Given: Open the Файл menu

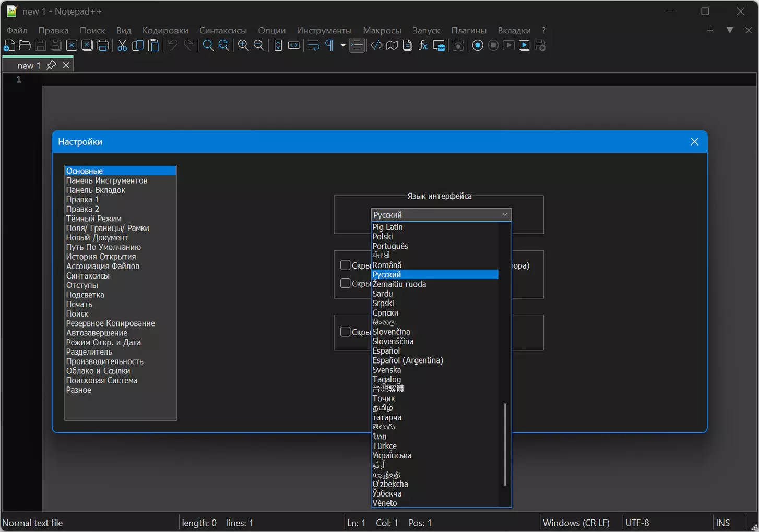Looking at the screenshot, I should (x=17, y=30).
